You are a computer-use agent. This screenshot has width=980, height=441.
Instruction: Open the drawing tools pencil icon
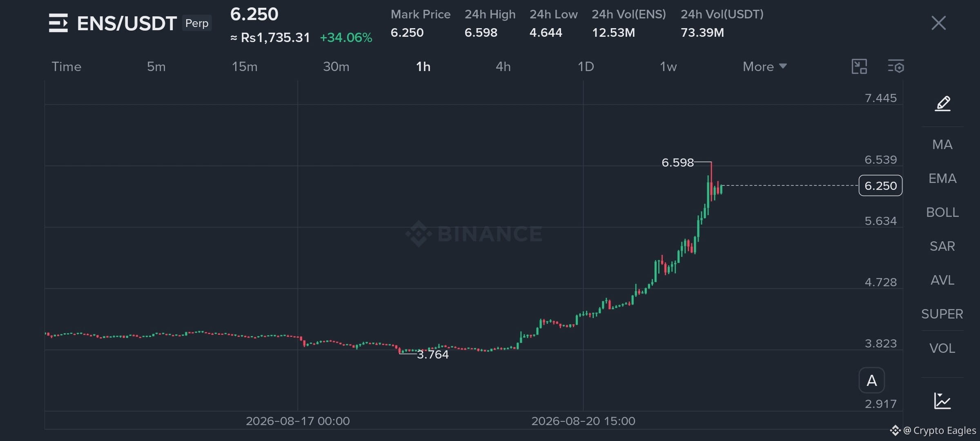click(x=942, y=103)
